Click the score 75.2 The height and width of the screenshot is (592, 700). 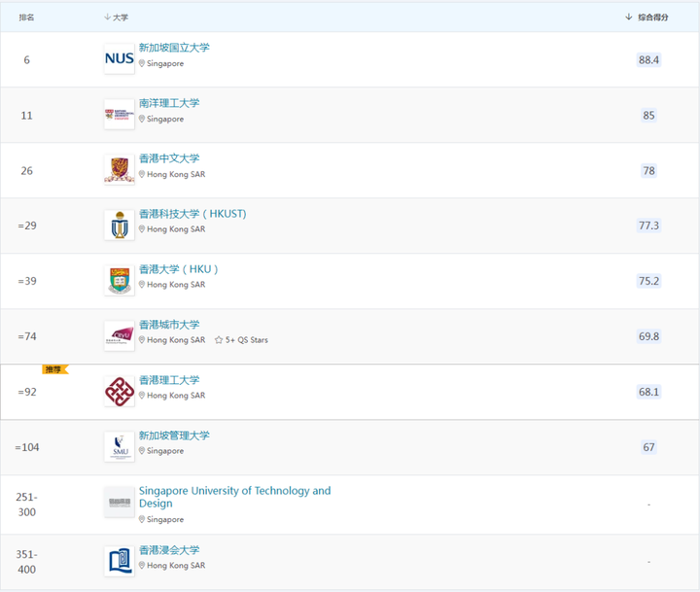pyautogui.click(x=648, y=281)
